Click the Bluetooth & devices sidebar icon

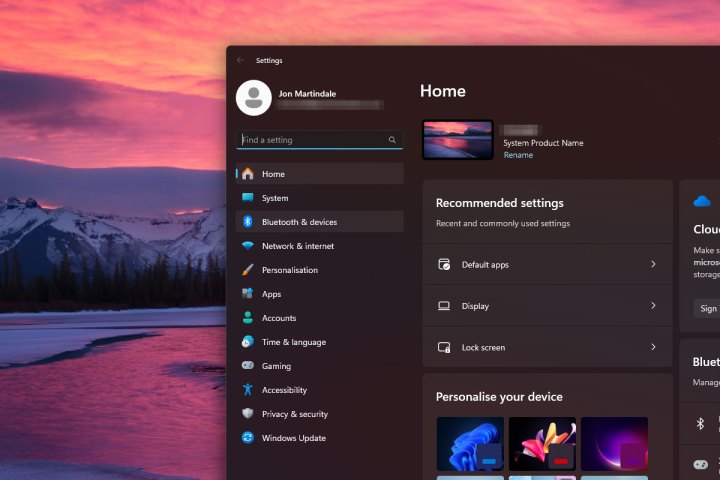(x=247, y=222)
